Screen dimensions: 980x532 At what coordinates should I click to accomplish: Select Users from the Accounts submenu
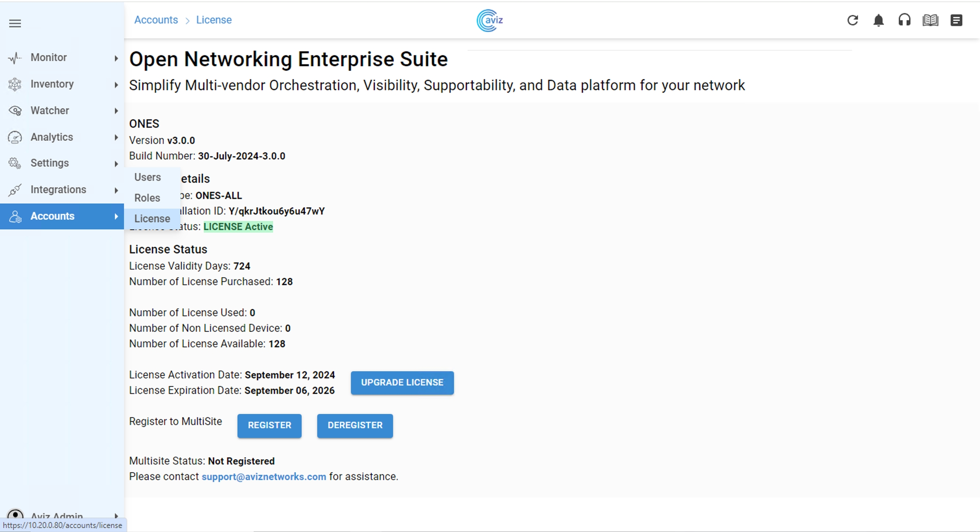coord(148,177)
